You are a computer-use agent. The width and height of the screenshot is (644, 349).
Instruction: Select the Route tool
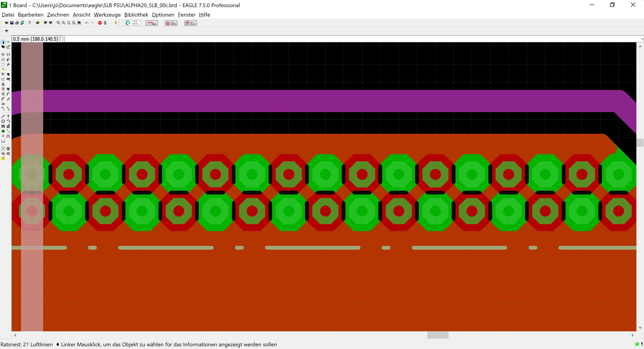click(x=3, y=109)
